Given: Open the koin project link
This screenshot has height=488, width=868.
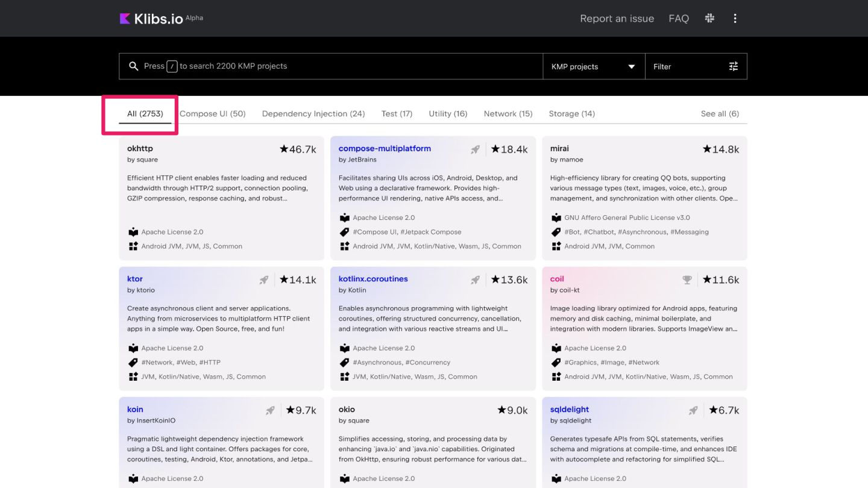Looking at the screenshot, I should tap(135, 410).
